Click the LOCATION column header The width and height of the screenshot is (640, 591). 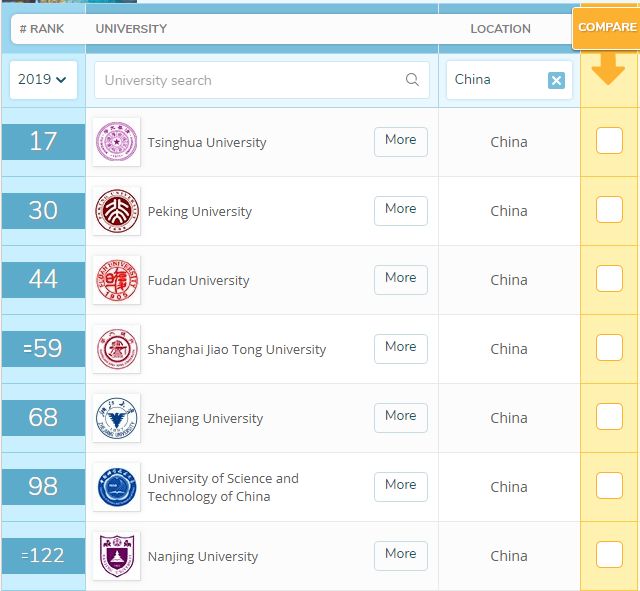(500, 29)
